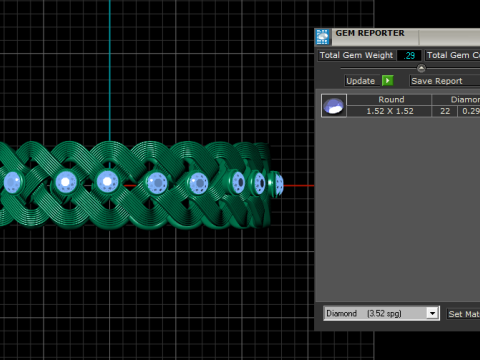Click the slider handle below Total Gem Weight

(x=421, y=68)
